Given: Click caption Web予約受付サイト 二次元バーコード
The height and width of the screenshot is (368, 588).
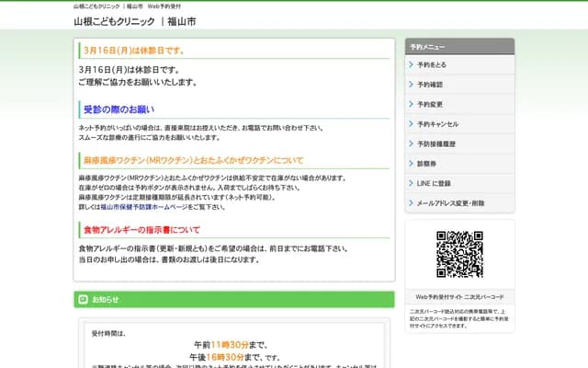Looking at the screenshot, I should pyautogui.click(x=459, y=297).
